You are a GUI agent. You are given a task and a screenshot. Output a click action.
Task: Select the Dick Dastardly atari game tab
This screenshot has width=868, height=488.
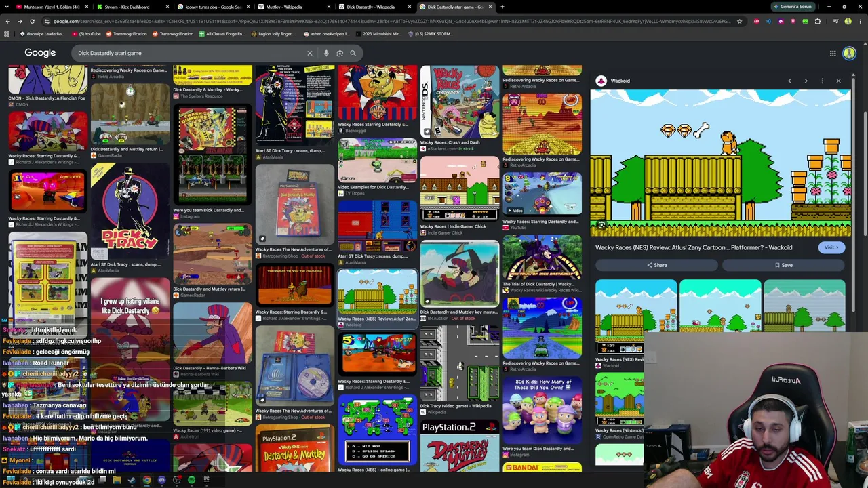pos(456,7)
